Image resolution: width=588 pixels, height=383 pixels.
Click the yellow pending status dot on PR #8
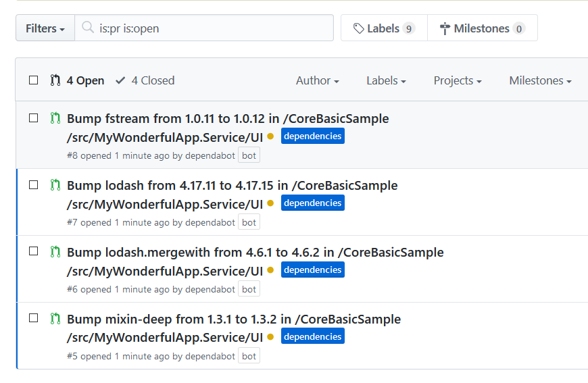coord(270,136)
